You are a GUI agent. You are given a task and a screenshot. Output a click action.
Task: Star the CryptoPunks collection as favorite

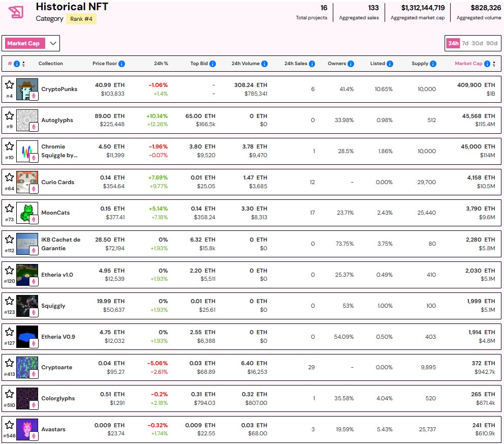[9, 84]
